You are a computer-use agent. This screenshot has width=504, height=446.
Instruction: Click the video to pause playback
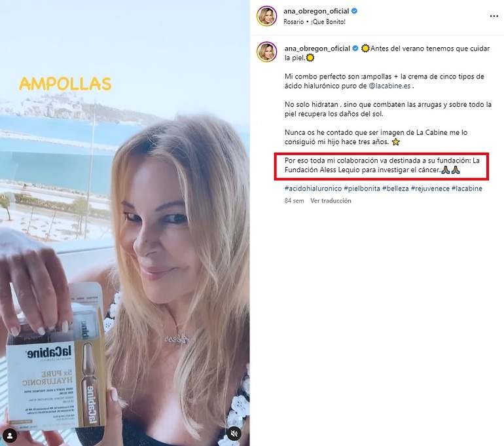pyautogui.click(x=125, y=223)
